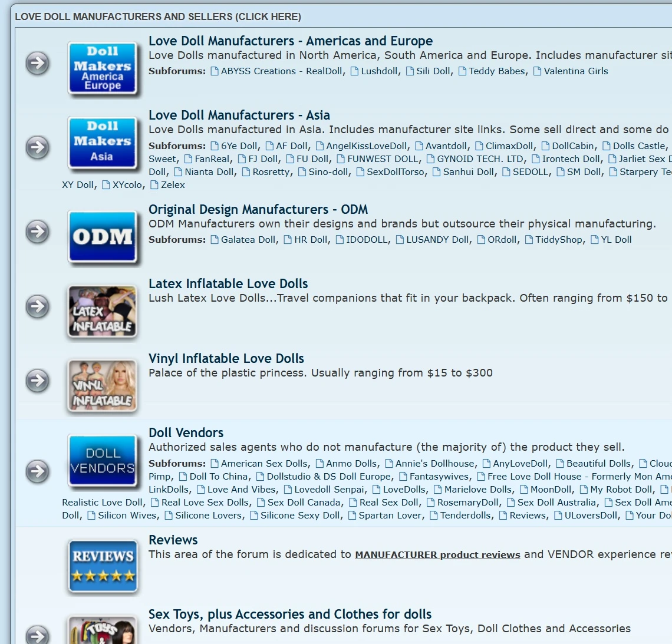Open the LUSANDY Doll subforum
This screenshot has height=644, width=672.
tap(437, 240)
